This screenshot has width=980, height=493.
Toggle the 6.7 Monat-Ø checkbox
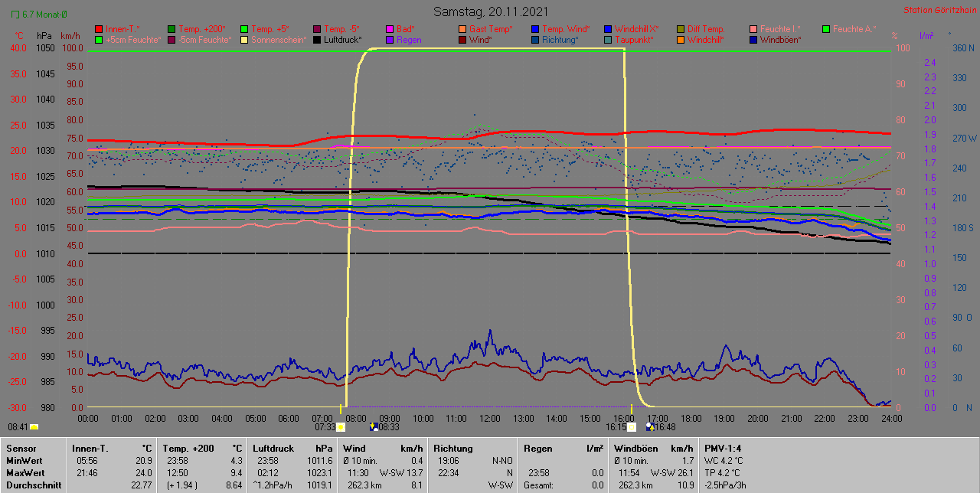[15, 15]
